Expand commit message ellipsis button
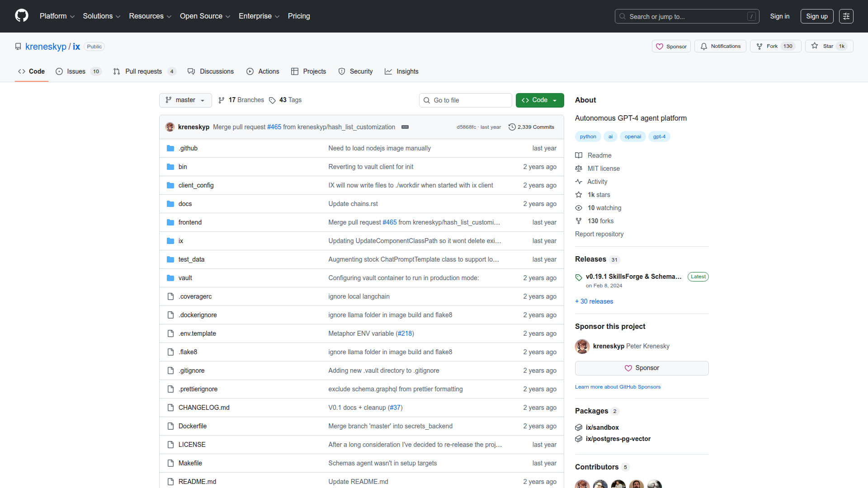This screenshot has height=488, width=868. 405,127
